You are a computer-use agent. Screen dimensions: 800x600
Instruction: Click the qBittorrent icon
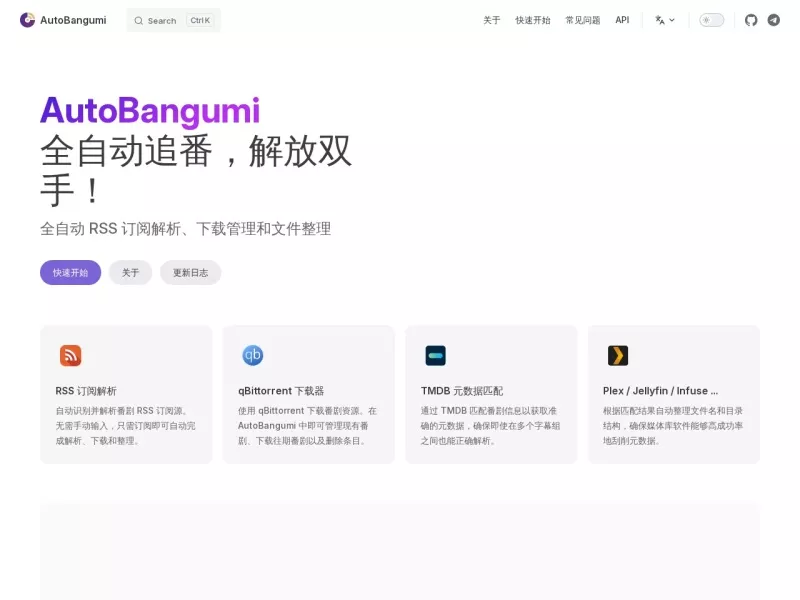[253, 355]
